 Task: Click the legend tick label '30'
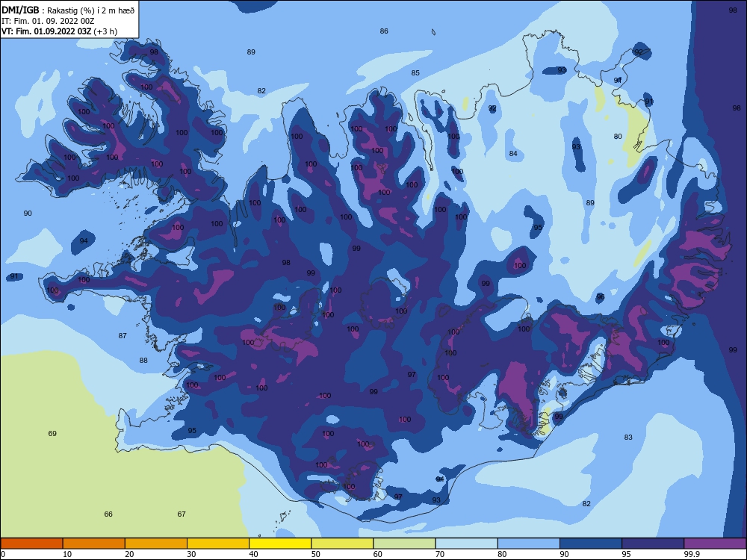(191, 554)
